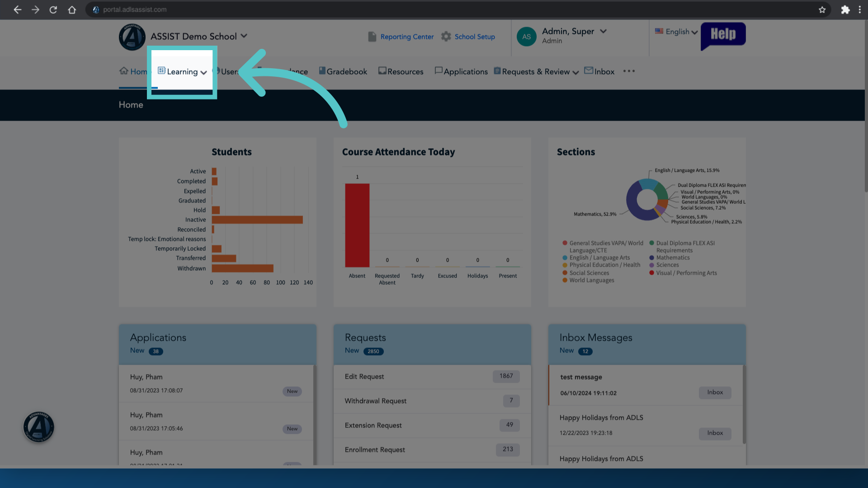Viewport: 868px width, 488px height.
Task: Go to the Resources tab
Action: pyautogui.click(x=401, y=71)
